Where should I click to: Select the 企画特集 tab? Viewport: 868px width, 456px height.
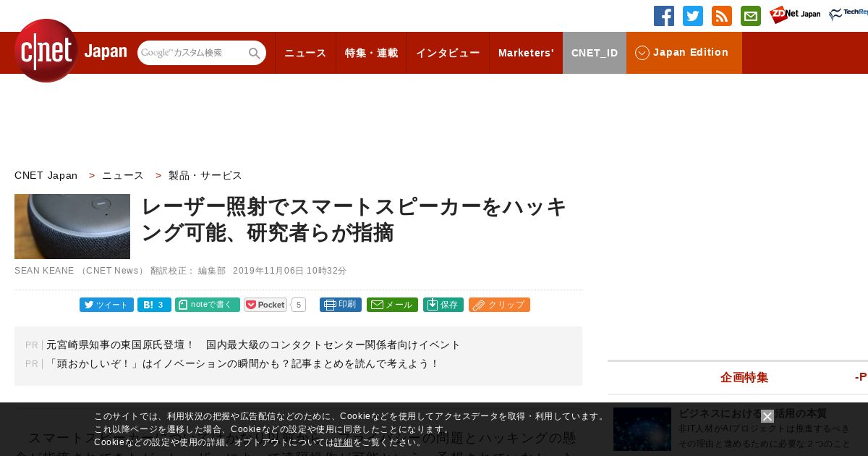744,377
